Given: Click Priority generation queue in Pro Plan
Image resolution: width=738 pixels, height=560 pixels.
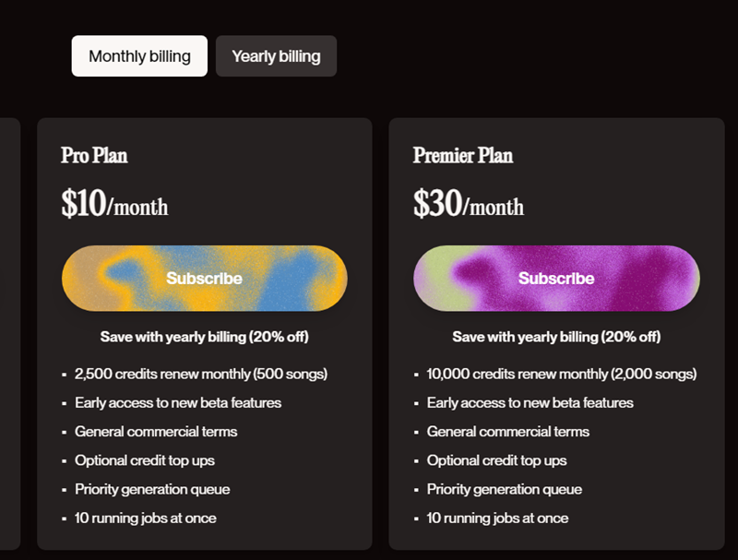Looking at the screenshot, I should 152,489.
